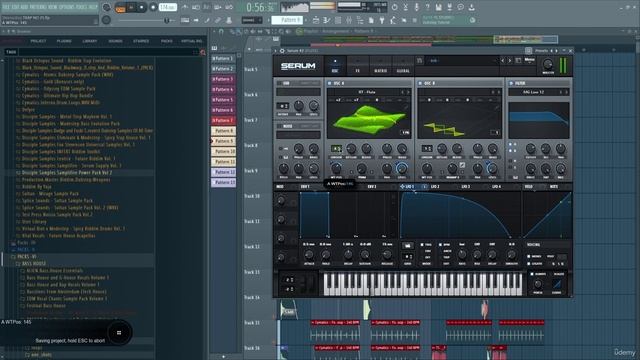Toggle the LEGATO voicing checkbox

pos(529,264)
